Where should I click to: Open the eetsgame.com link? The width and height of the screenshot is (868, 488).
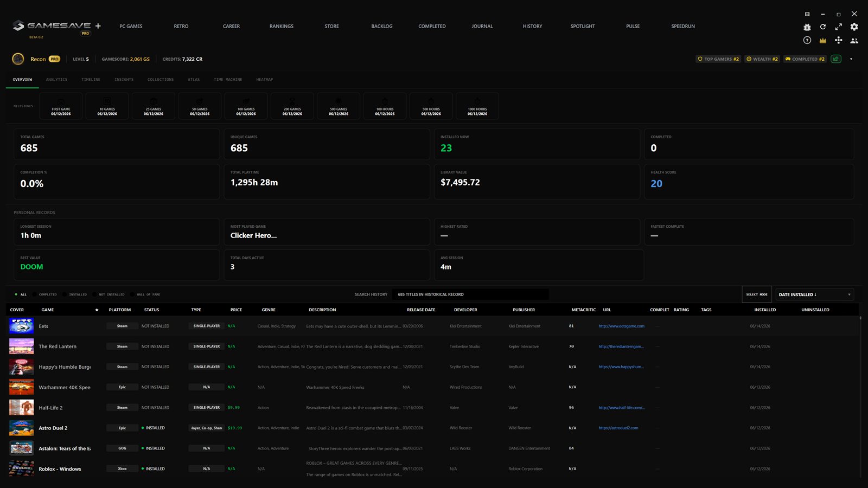tap(621, 326)
